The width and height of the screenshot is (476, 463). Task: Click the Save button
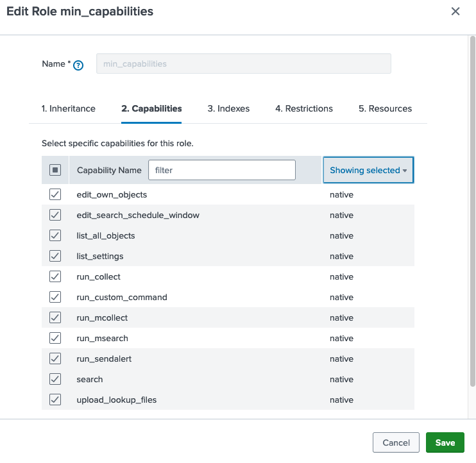[x=445, y=442]
